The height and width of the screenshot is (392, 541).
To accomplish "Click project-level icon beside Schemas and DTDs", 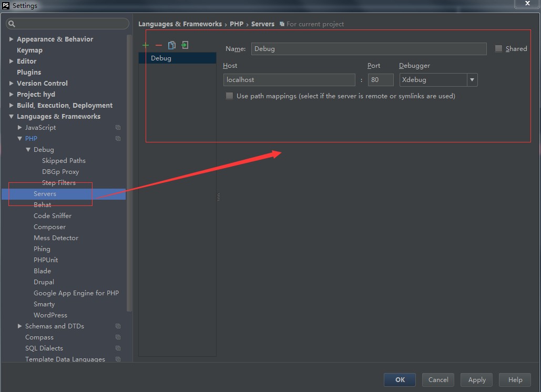I will pos(118,326).
